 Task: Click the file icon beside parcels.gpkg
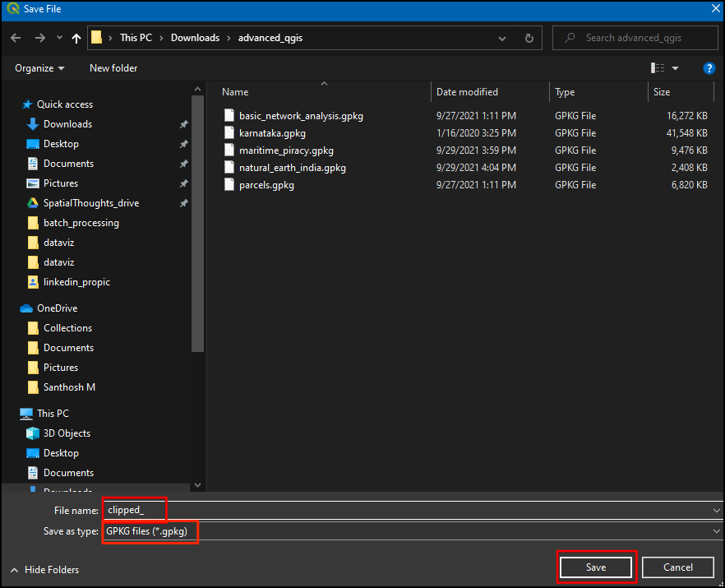(229, 184)
